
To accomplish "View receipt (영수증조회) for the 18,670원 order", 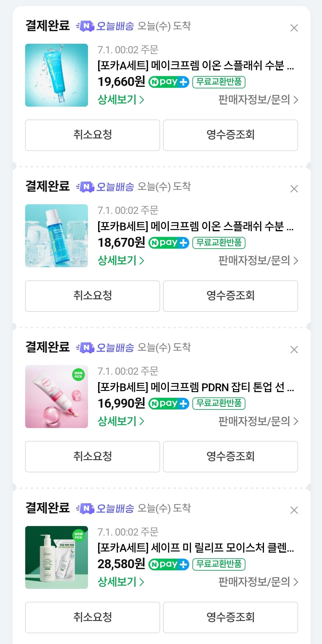I will click(x=230, y=296).
